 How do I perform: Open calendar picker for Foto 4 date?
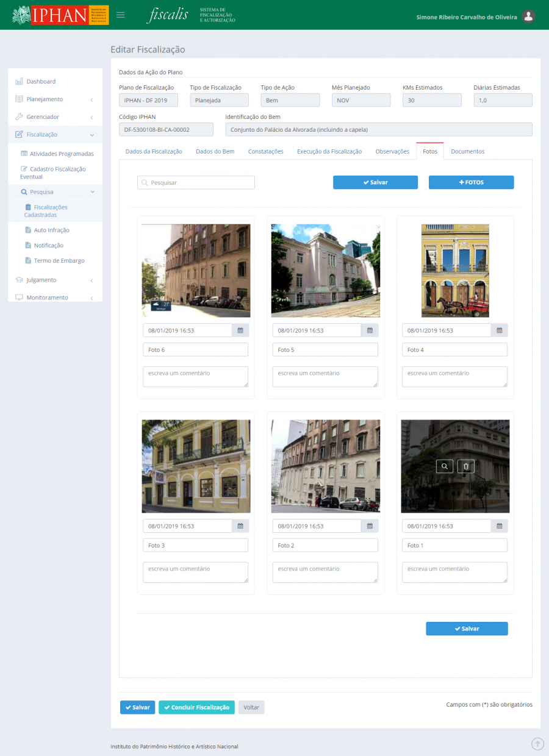coord(499,330)
